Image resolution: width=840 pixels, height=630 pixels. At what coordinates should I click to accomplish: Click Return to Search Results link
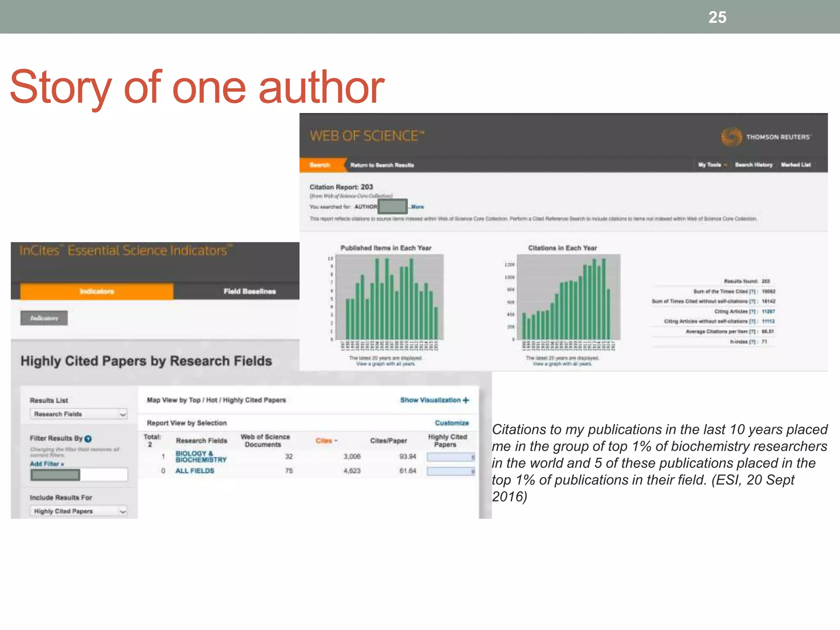(x=382, y=165)
